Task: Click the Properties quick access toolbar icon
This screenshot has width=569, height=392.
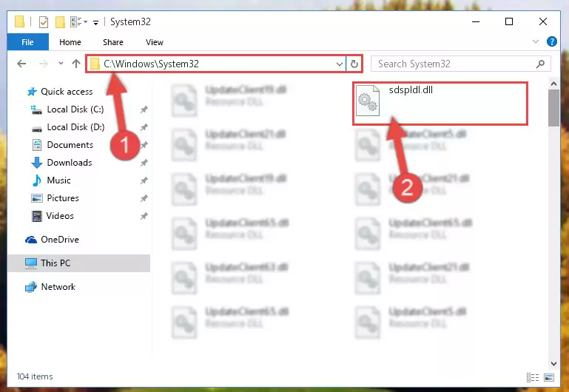Action: 43,22
